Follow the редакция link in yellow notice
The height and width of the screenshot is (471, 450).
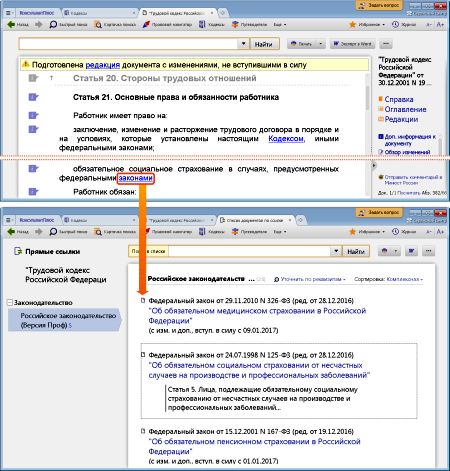pyautogui.click(x=103, y=65)
